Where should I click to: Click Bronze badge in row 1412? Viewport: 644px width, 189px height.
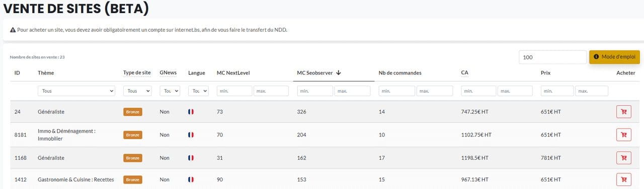(133, 179)
